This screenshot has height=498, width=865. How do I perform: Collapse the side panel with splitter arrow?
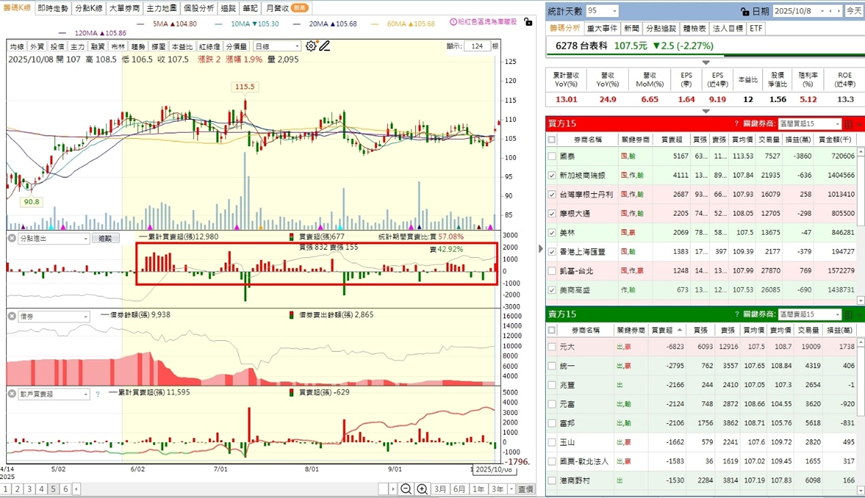541,249
